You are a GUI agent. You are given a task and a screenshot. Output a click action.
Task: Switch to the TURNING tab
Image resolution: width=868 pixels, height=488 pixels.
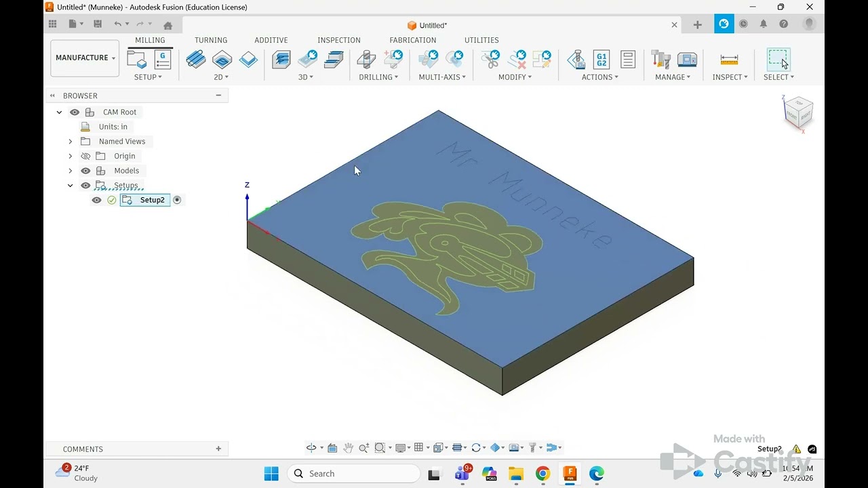pyautogui.click(x=211, y=40)
